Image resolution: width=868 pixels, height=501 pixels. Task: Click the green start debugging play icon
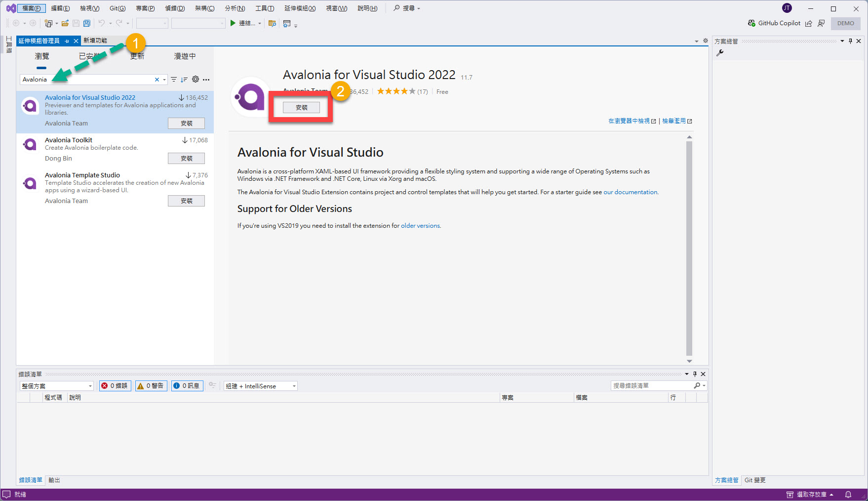(x=233, y=23)
